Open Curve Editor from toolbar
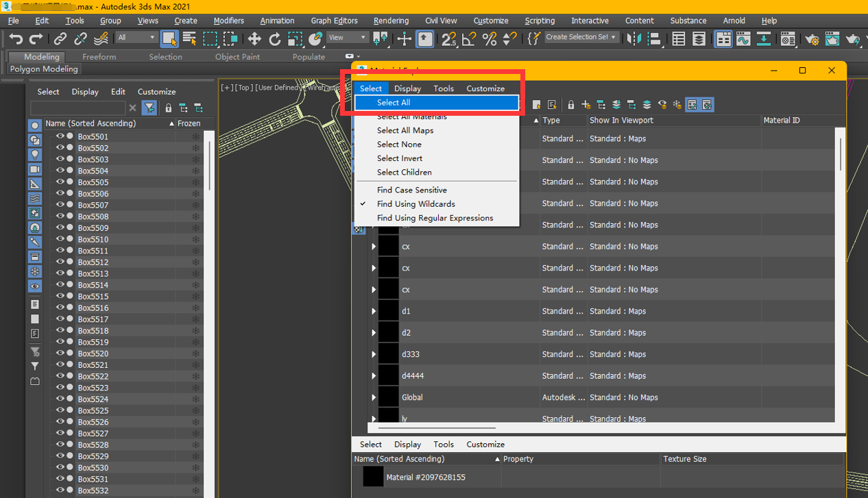 point(743,38)
